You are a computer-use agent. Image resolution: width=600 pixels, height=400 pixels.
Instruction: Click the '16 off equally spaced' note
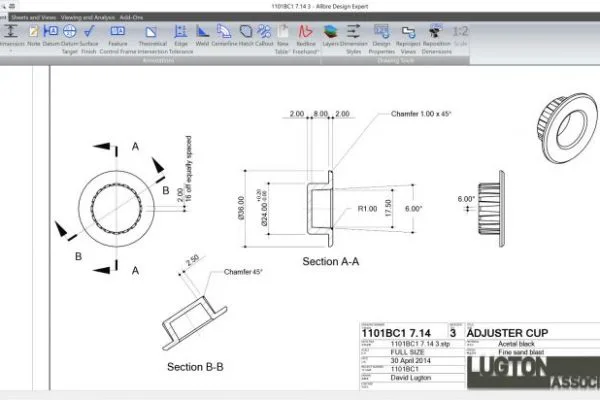(x=188, y=169)
